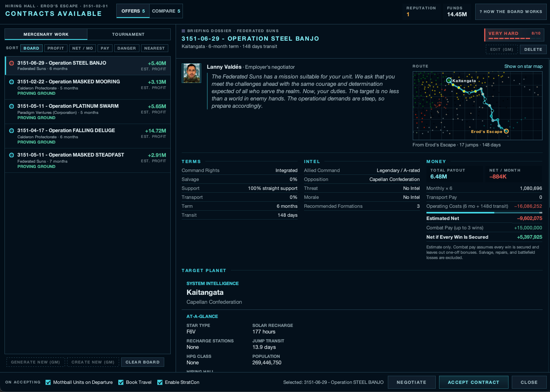This screenshot has height=392, width=550.
Task: Select Operation STEEL BANJO contract row
Action: tap(87, 65)
